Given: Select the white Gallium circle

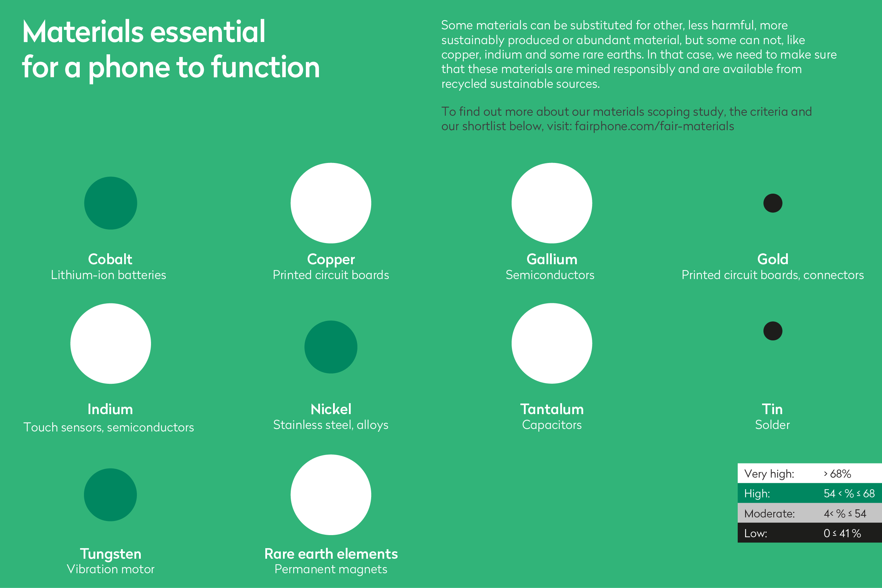Looking at the screenshot, I should coord(552,203).
